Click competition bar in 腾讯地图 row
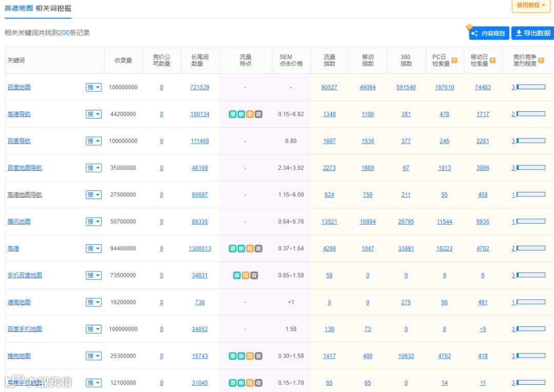The height and width of the screenshot is (392, 554). [531, 221]
